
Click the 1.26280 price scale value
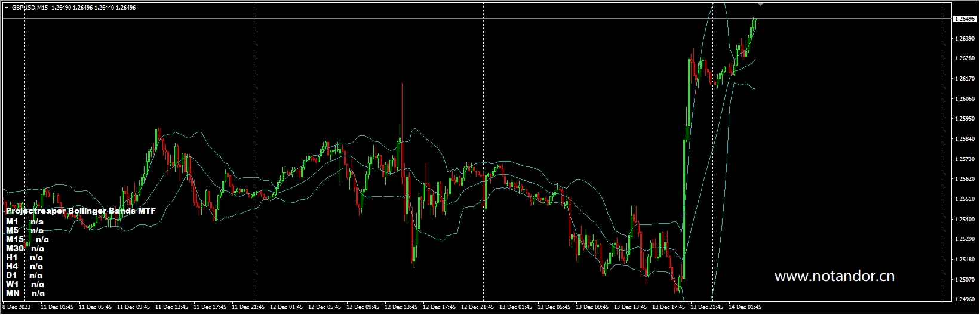964,58
